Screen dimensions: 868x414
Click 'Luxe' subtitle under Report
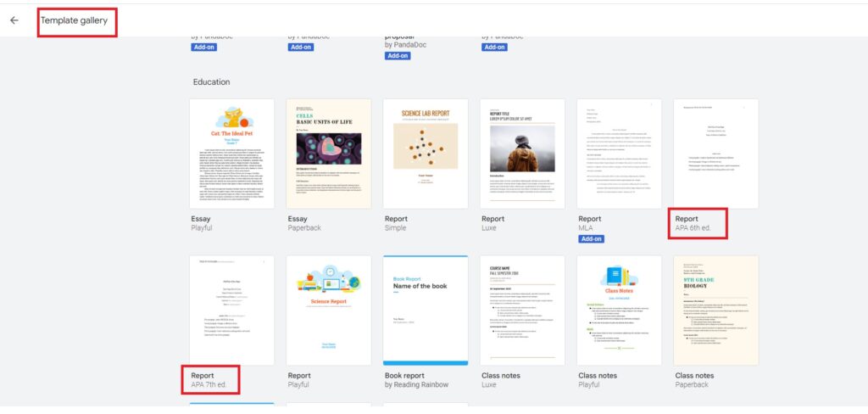pos(490,227)
